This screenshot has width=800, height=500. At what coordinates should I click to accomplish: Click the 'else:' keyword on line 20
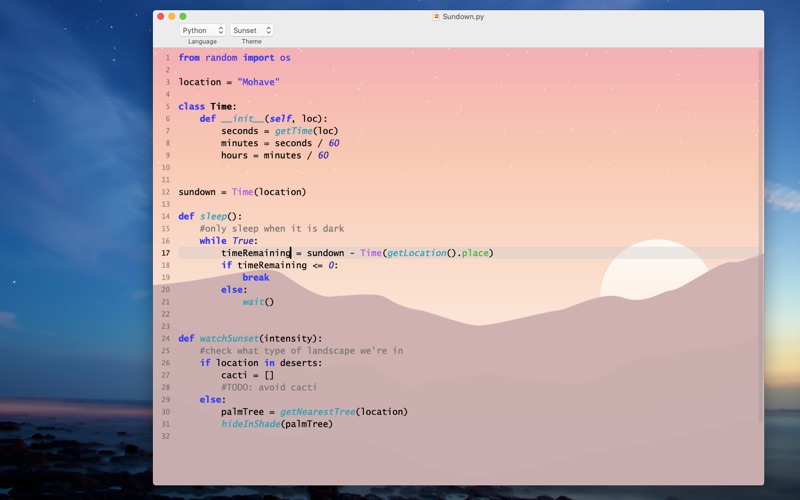(x=234, y=290)
